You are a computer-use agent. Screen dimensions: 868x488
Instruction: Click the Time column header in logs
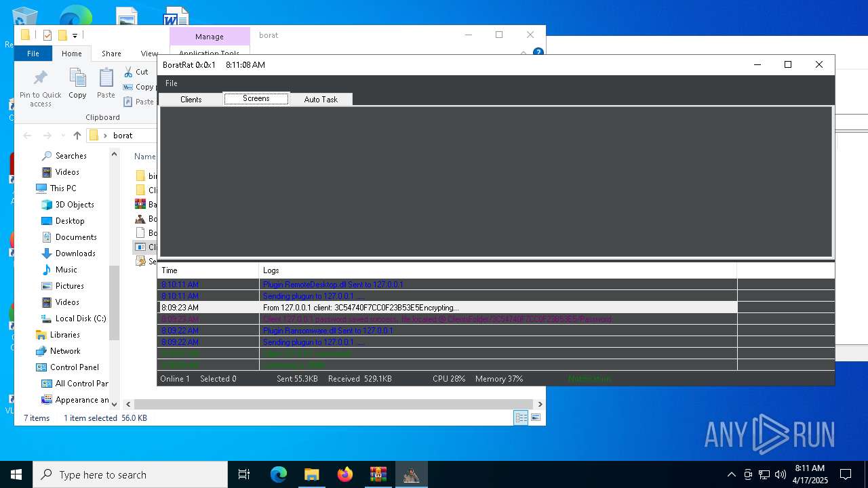(208, 270)
